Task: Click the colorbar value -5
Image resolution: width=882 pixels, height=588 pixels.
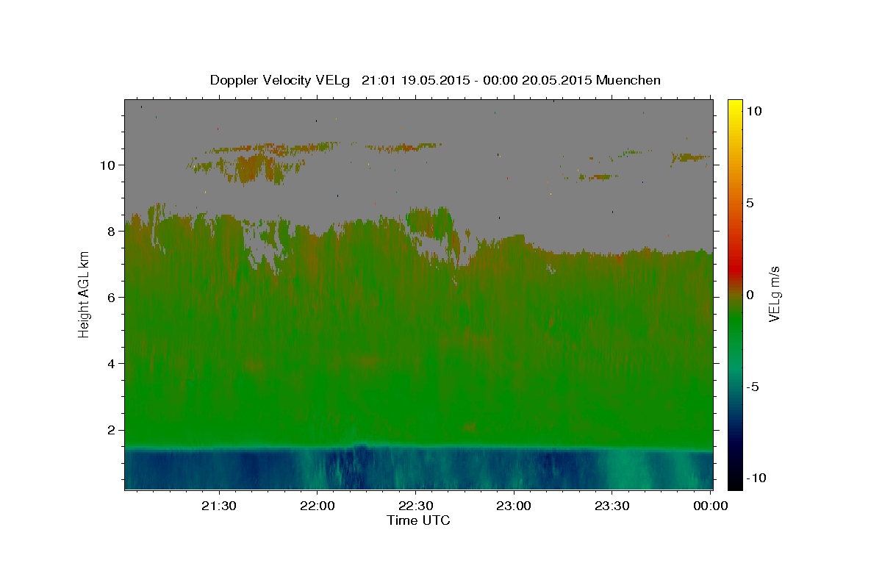Action: click(x=752, y=387)
